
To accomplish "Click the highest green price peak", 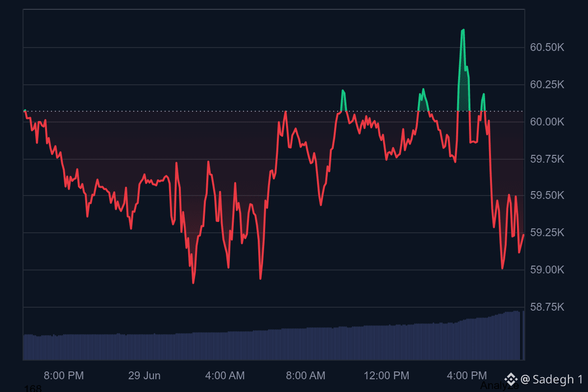I will 463,30.
